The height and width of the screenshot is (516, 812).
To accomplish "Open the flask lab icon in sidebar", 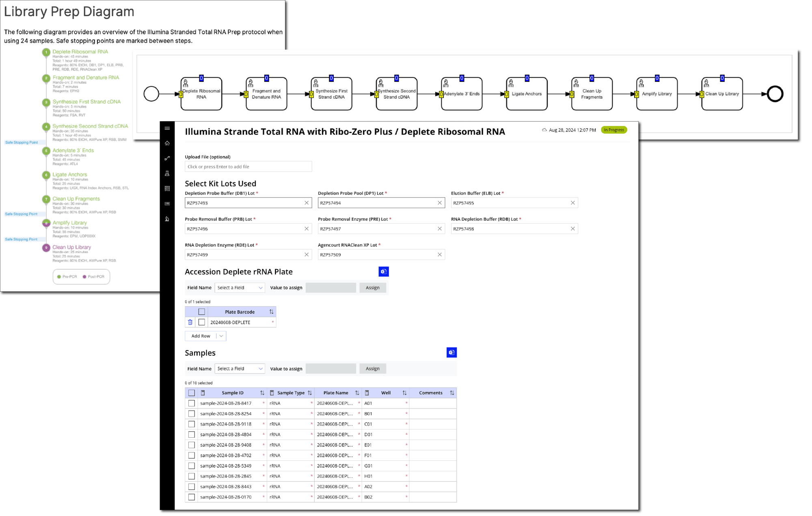I will [167, 173].
